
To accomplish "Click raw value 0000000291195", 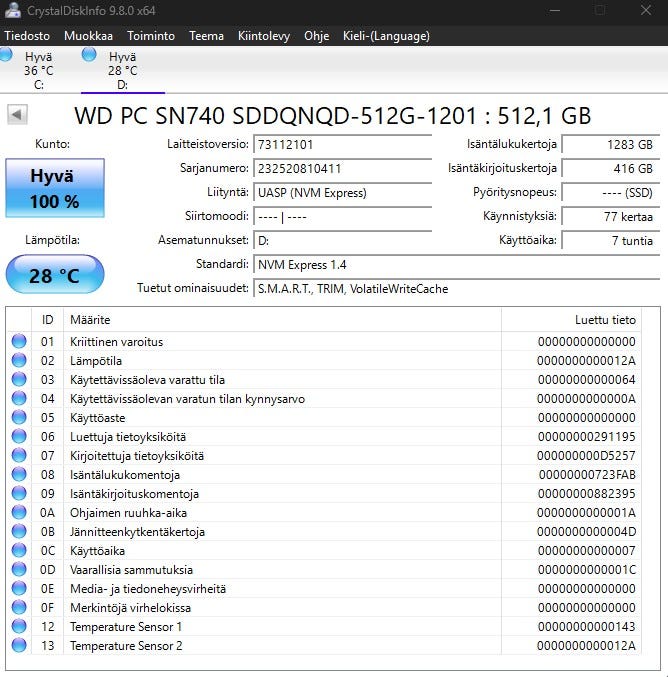I will (586, 437).
